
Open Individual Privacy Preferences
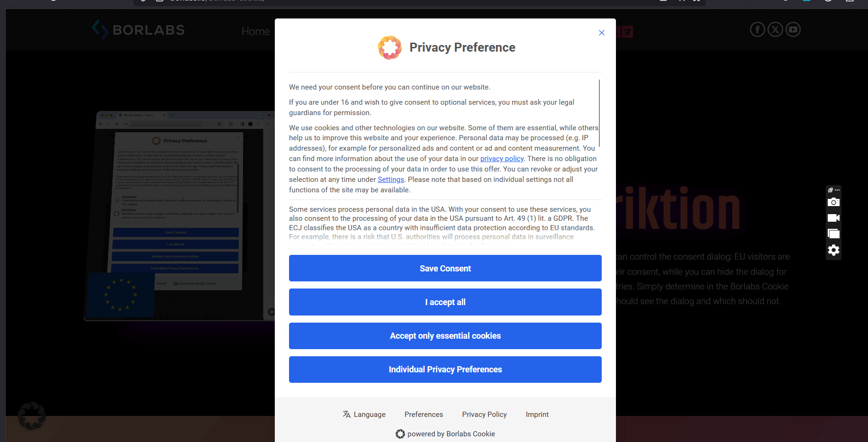pos(445,370)
